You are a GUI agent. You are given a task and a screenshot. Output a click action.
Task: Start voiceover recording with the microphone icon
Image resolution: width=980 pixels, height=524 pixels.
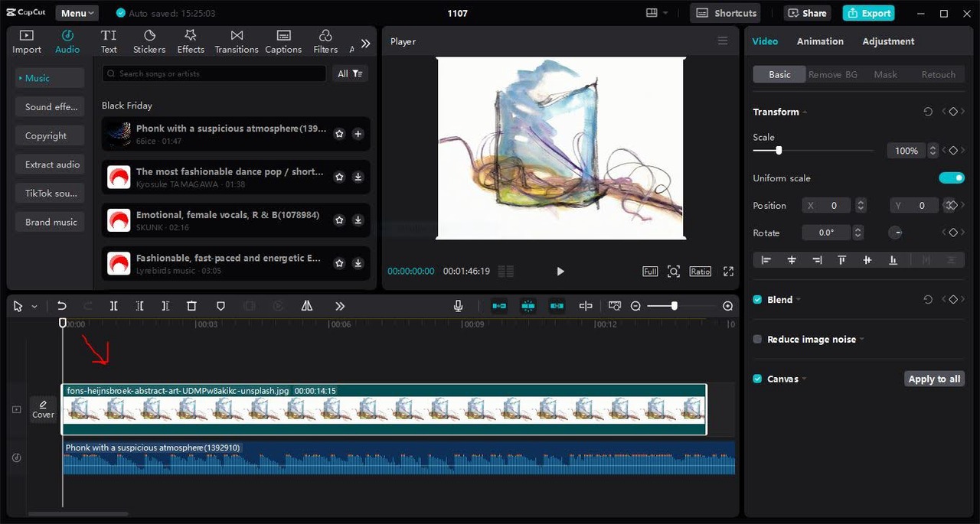click(458, 305)
